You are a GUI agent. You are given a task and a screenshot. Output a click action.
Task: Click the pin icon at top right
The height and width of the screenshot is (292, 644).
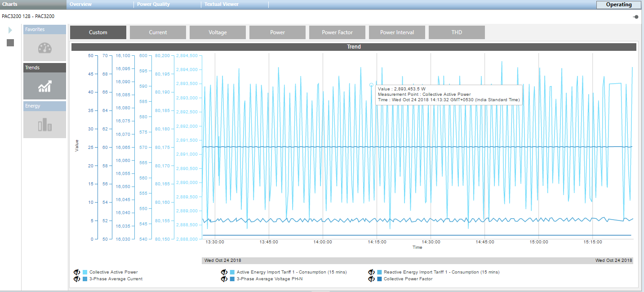pos(635,17)
